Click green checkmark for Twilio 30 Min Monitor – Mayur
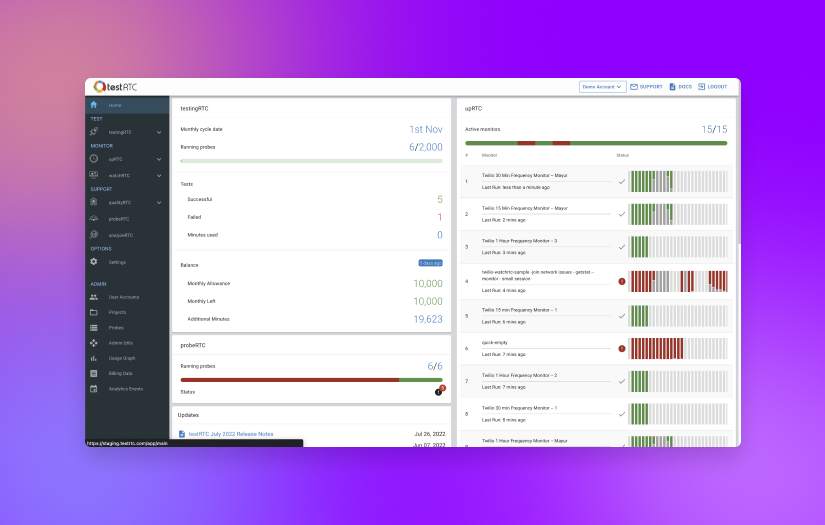 pyautogui.click(x=622, y=181)
